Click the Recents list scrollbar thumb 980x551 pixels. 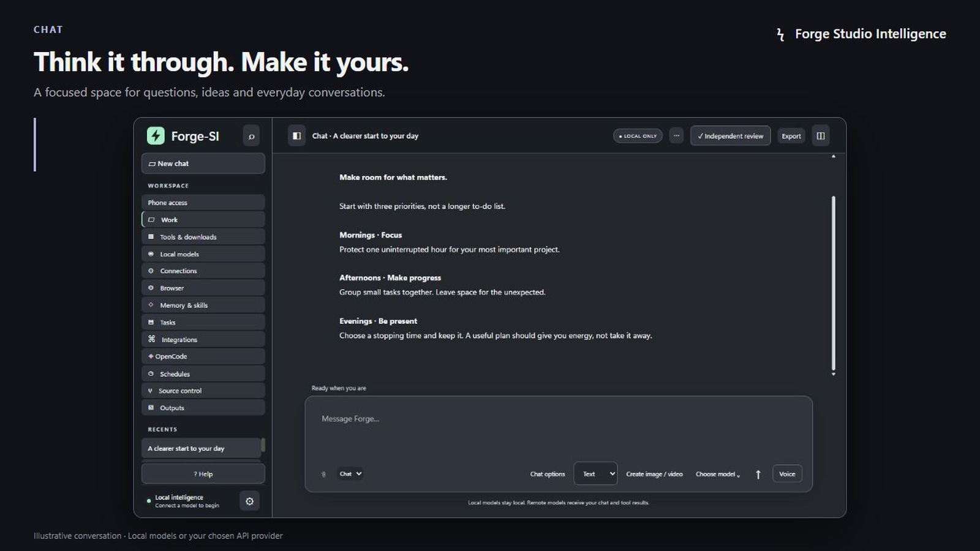coord(263,445)
